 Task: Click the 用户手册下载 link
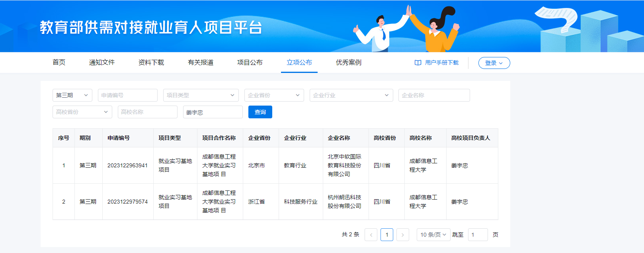[x=441, y=63]
